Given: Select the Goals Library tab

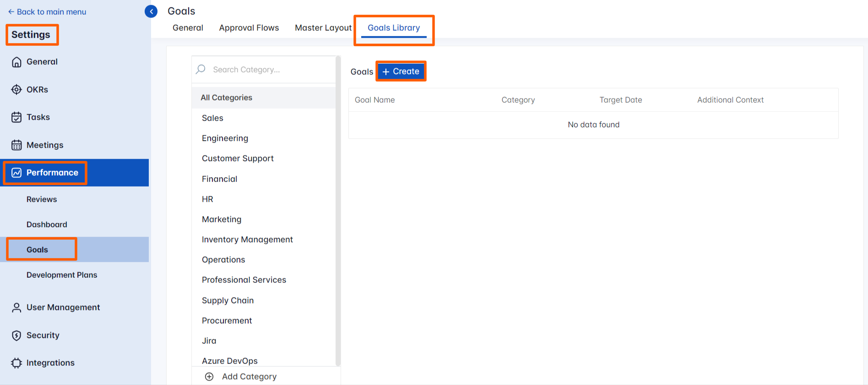Looking at the screenshot, I should 394,28.
